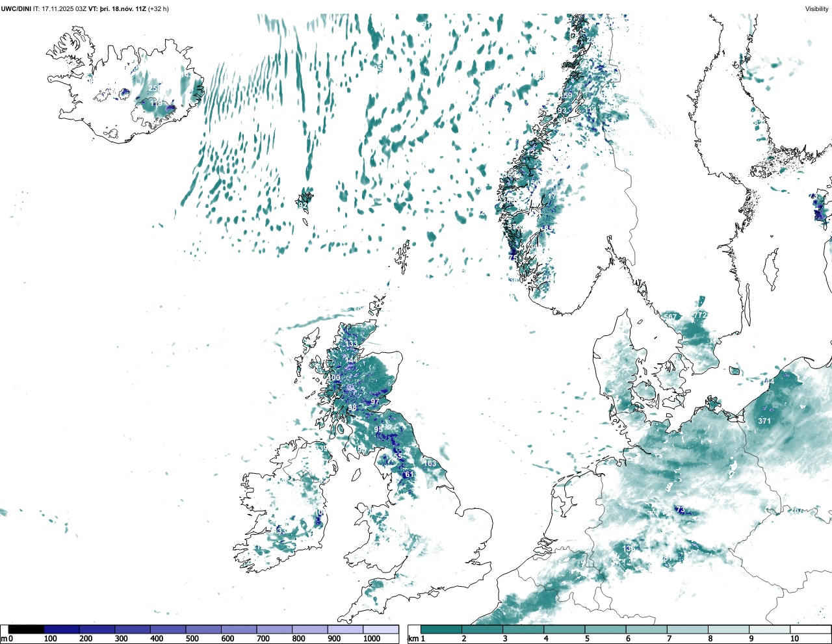
Task: Click the '371' value over Poland
Action: [764, 421]
